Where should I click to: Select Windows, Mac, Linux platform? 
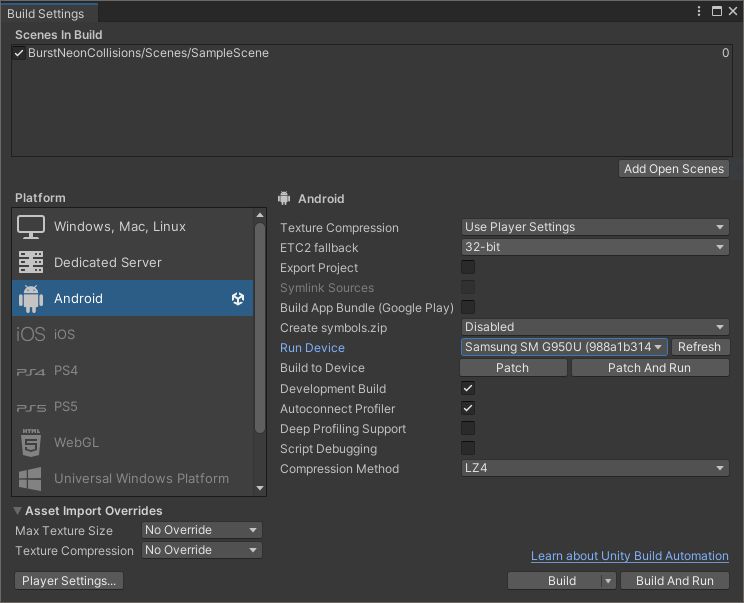pyautogui.click(x=133, y=227)
